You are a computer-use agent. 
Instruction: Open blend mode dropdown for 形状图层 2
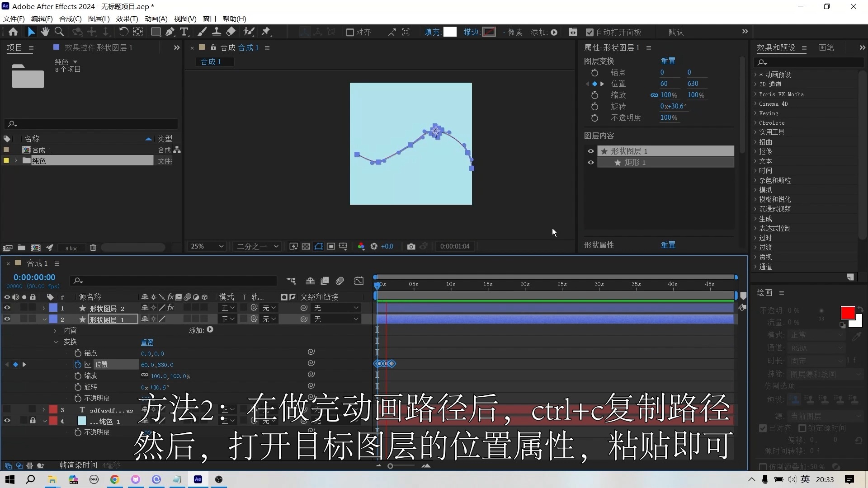[x=228, y=308]
